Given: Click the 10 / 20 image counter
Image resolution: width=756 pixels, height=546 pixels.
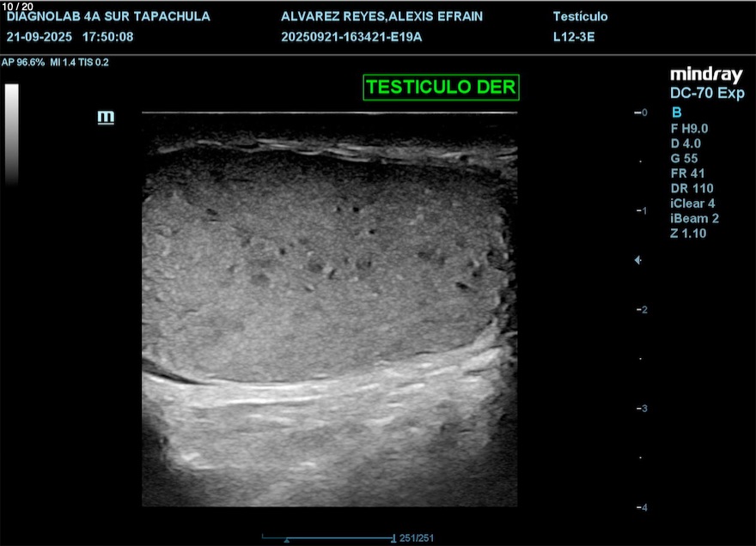Looking at the screenshot, I should pos(18,5).
